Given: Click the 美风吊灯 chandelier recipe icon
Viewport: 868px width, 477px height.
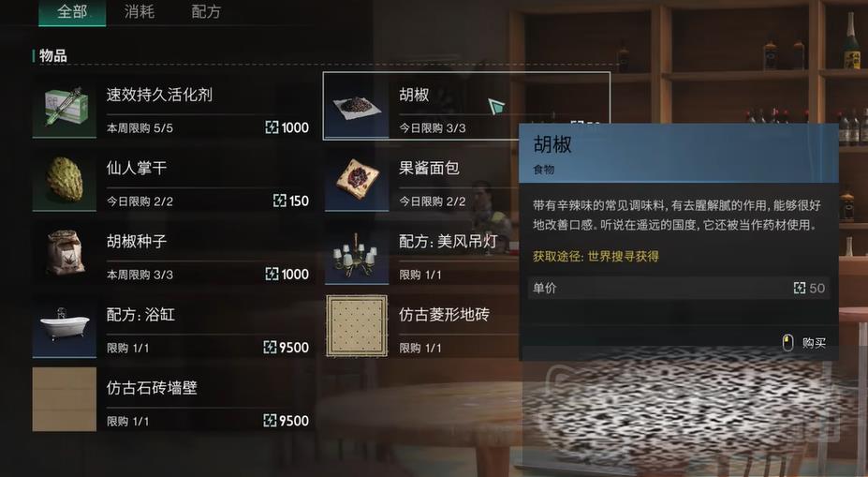Looking at the screenshot, I should pyautogui.click(x=357, y=253).
